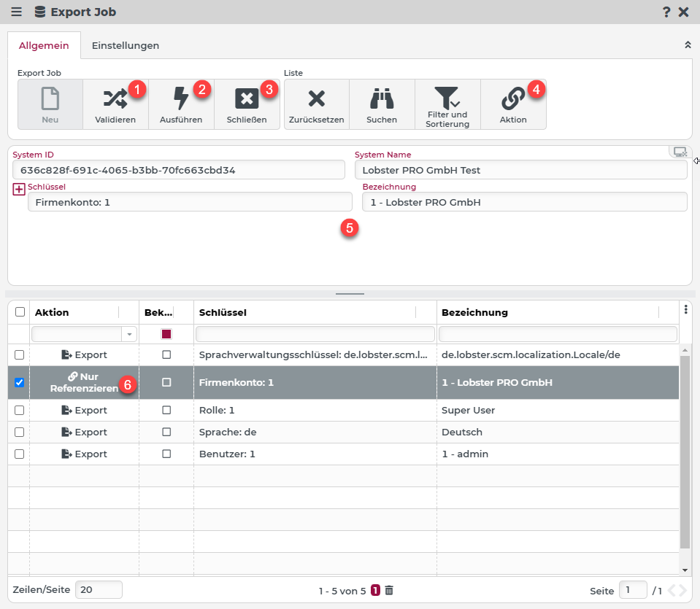Screen dimensions: 700x609
Task: Toggle Bek... checkbox for Benutzer: 1 row
Action: [x=166, y=454]
